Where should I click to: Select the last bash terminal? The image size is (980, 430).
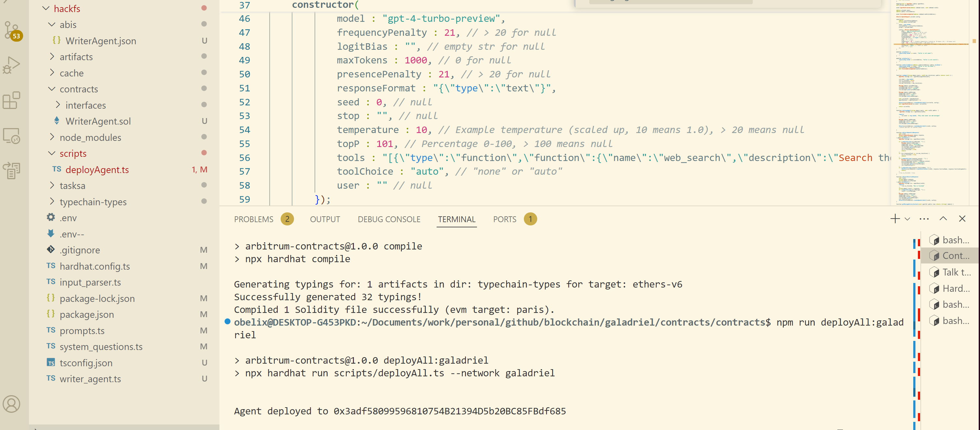click(x=950, y=320)
